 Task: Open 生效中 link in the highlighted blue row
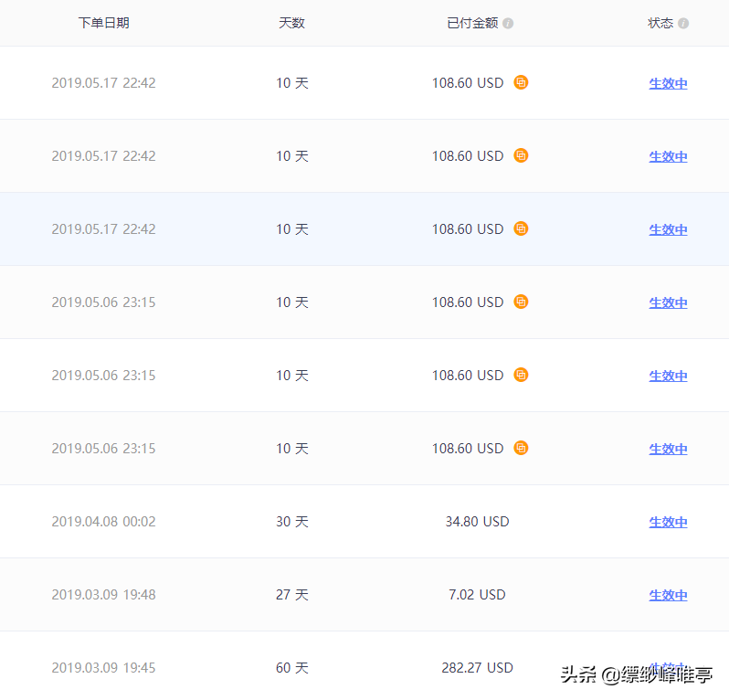coord(668,229)
